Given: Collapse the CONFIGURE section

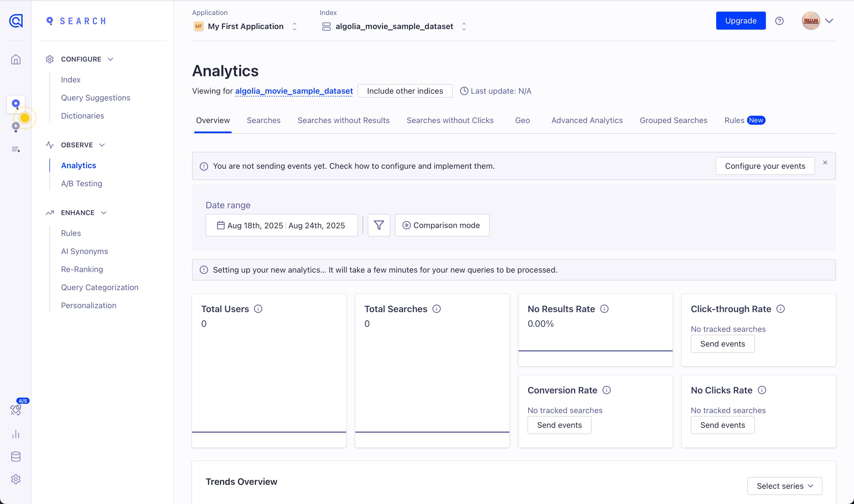Looking at the screenshot, I should coord(110,59).
